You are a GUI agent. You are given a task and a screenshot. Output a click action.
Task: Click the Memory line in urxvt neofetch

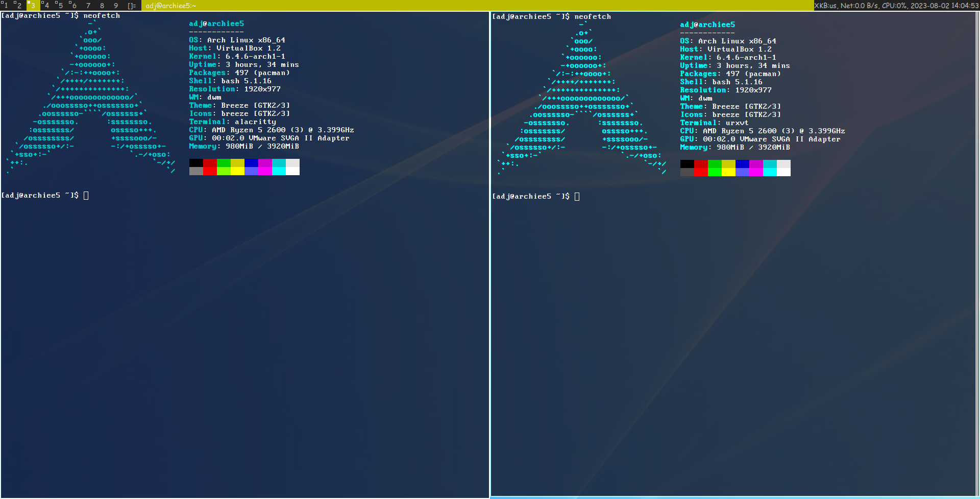tap(735, 147)
